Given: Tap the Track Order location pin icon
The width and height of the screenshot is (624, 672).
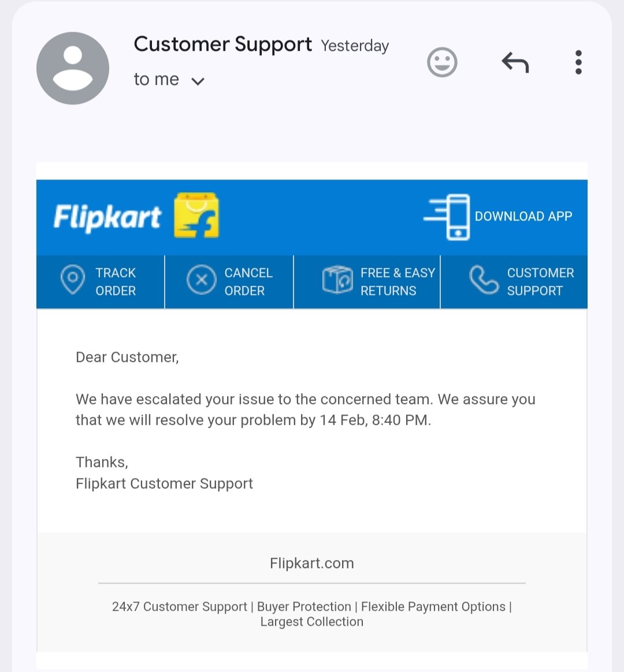Looking at the screenshot, I should point(73,280).
